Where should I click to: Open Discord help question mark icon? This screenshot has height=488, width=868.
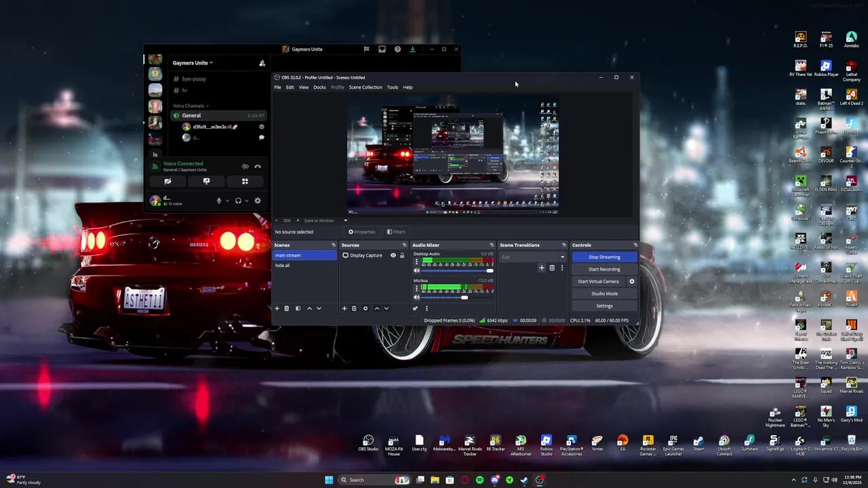[x=397, y=49]
